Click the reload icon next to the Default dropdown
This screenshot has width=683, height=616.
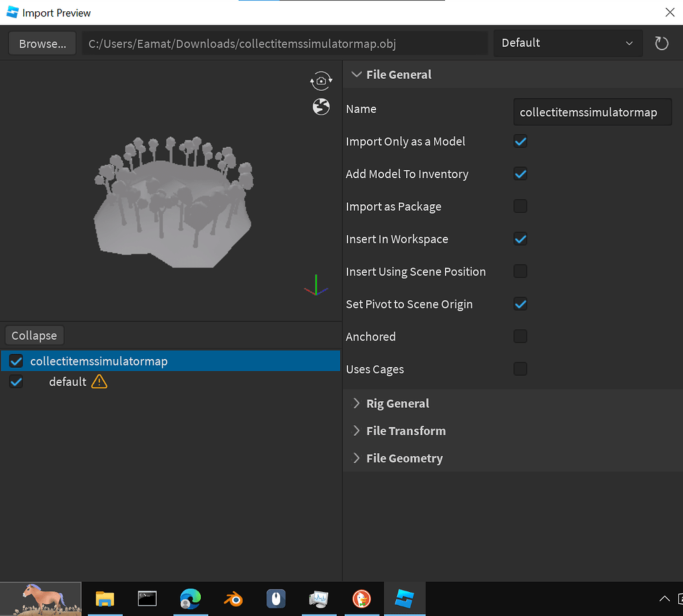pos(661,43)
